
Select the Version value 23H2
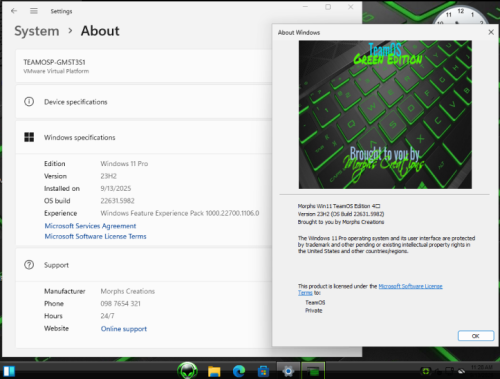click(109, 176)
